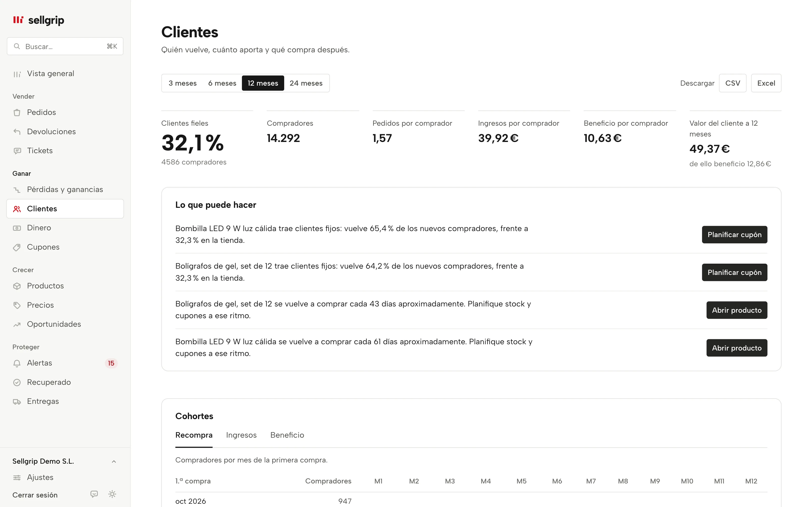Open the Beneficio cohort tab
The image size is (812, 507).
click(287, 435)
